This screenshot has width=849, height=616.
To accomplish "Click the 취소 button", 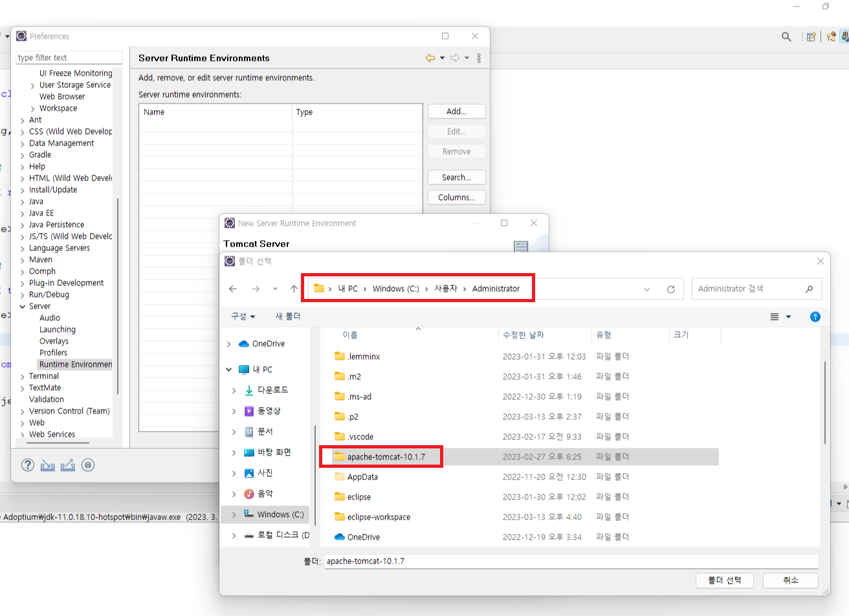I will 791,580.
